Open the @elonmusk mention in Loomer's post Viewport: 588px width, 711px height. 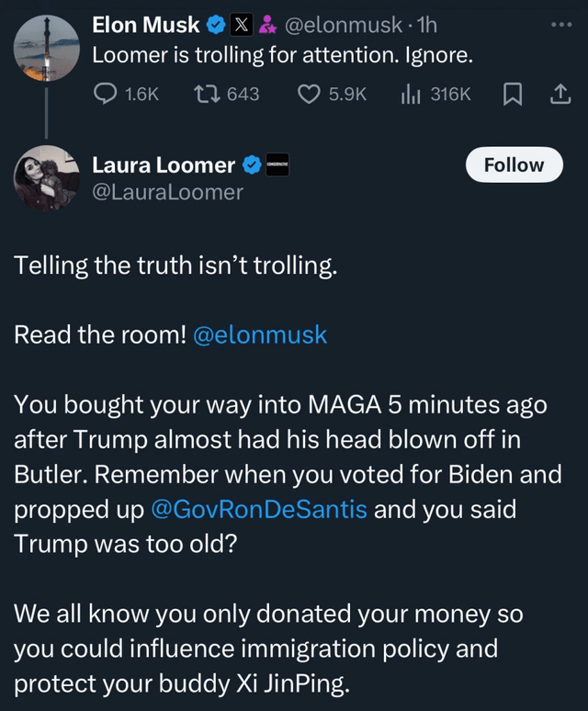(x=260, y=334)
